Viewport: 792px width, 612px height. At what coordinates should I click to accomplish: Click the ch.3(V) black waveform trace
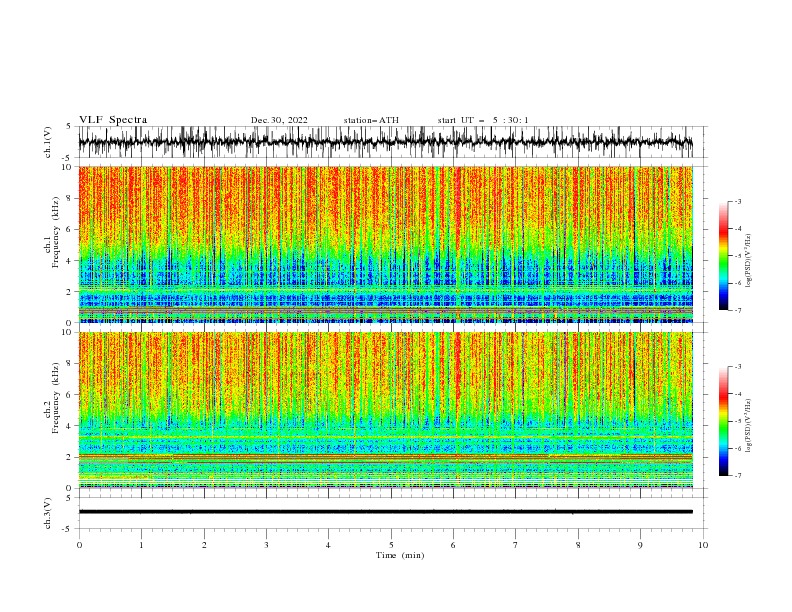click(385, 512)
